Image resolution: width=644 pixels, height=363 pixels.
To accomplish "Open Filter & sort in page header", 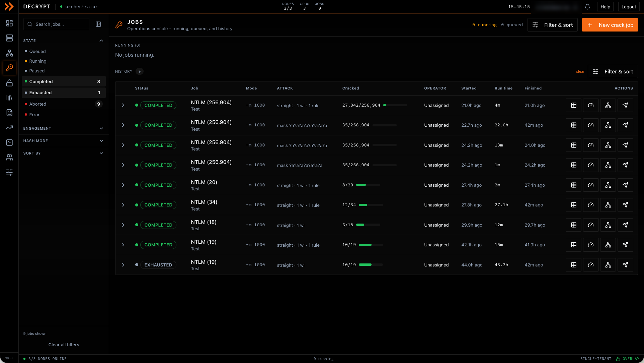I will pos(553,25).
